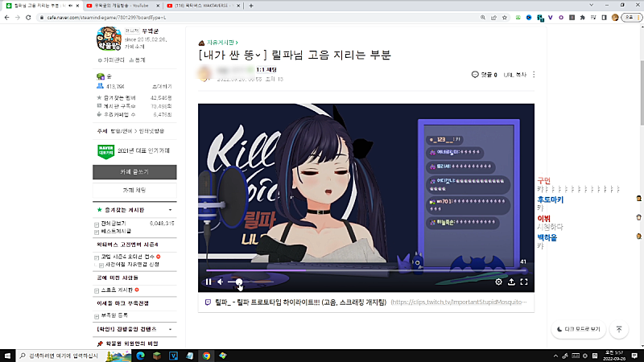The height and width of the screenshot is (362, 644).
Task: Copy the post URL
Action: point(514,75)
